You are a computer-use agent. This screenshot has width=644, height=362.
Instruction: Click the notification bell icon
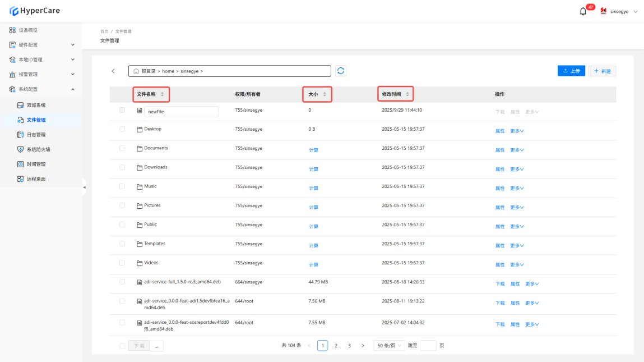tap(583, 11)
